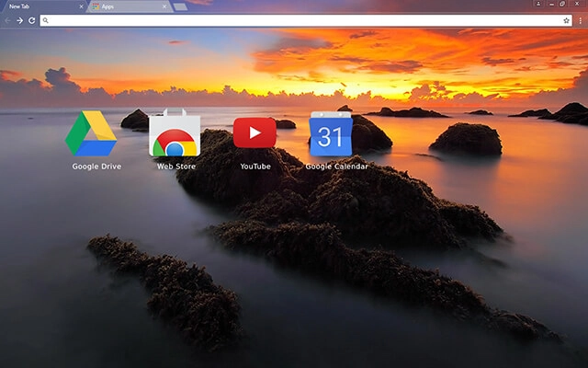Switch to the New Tab tab
Screen dimensions: 588x368
[x=43, y=6]
